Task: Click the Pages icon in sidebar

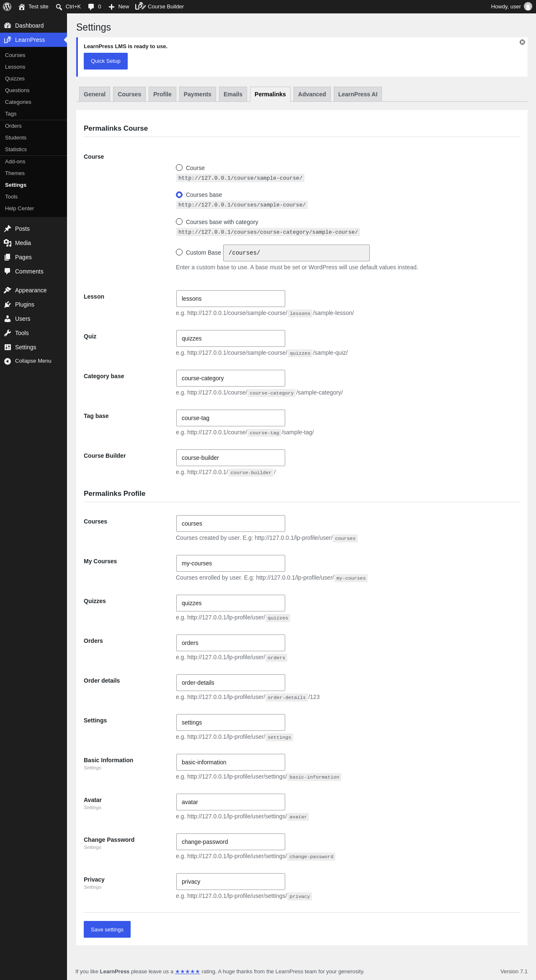Action: [x=8, y=257]
